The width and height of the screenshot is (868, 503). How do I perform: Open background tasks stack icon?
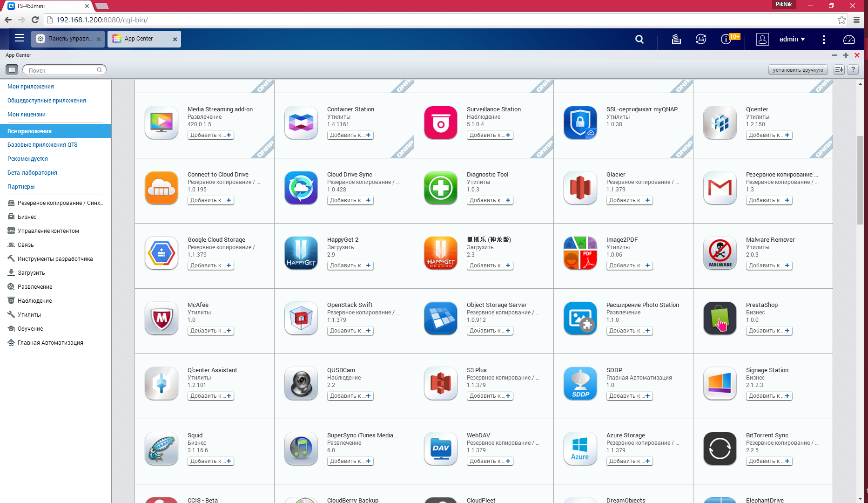pos(676,39)
